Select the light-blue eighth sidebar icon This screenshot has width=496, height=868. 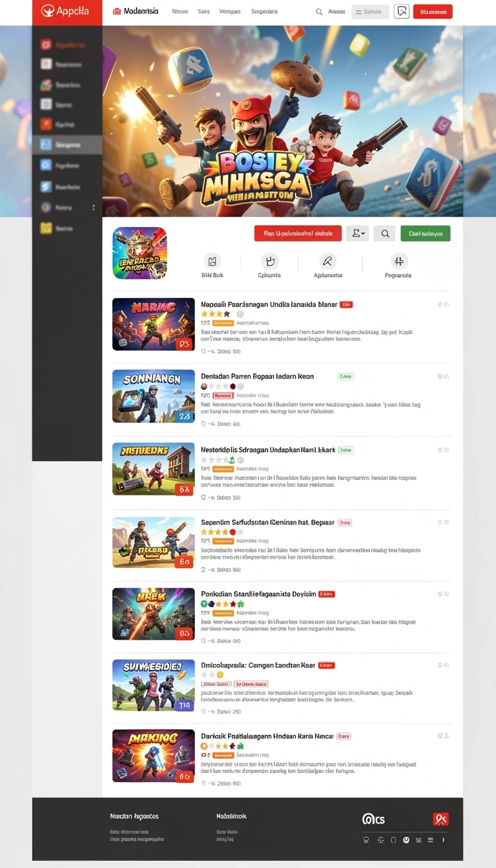(x=46, y=187)
